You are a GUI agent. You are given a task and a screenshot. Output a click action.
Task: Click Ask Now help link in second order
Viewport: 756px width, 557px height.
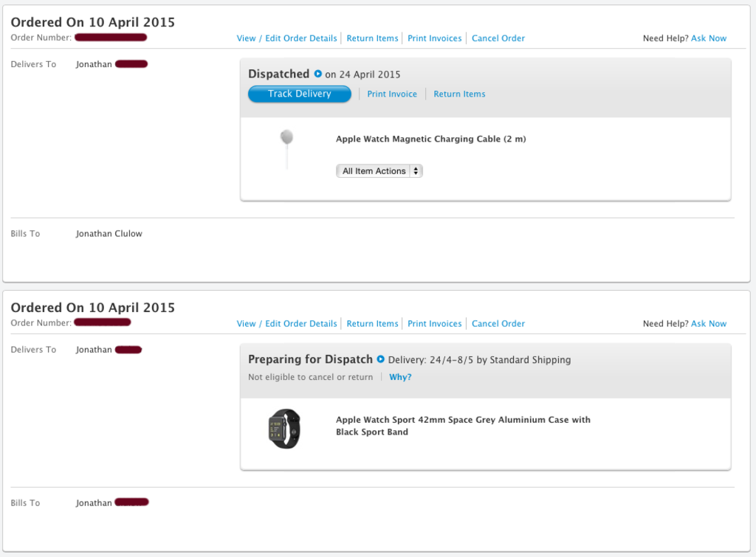pyautogui.click(x=709, y=324)
